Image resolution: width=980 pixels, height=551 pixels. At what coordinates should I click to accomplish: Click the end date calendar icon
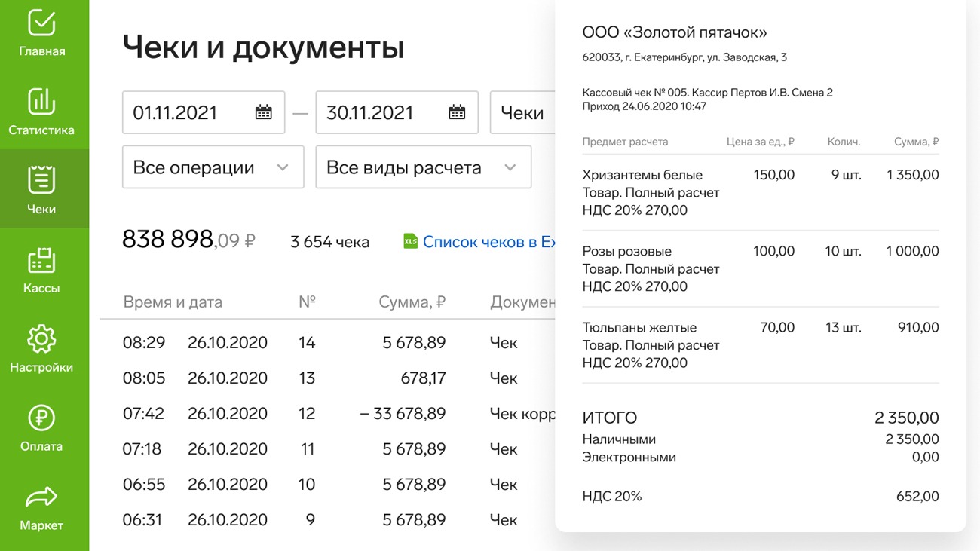[457, 112]
